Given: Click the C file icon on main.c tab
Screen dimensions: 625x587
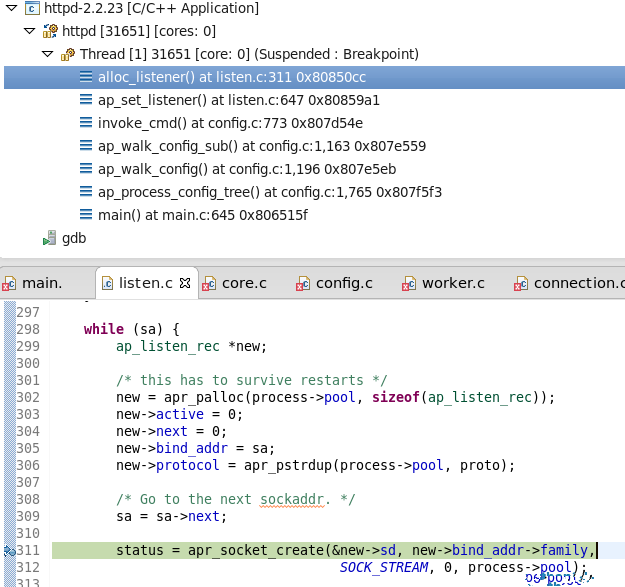Looking at the screenshot, I should click(9, 283).
